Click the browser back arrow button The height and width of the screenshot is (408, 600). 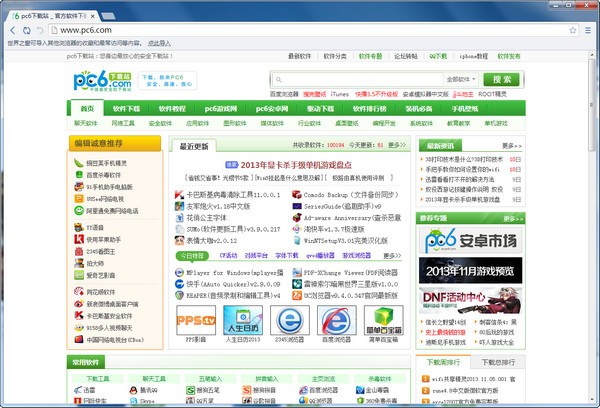[x=13, y=30]
